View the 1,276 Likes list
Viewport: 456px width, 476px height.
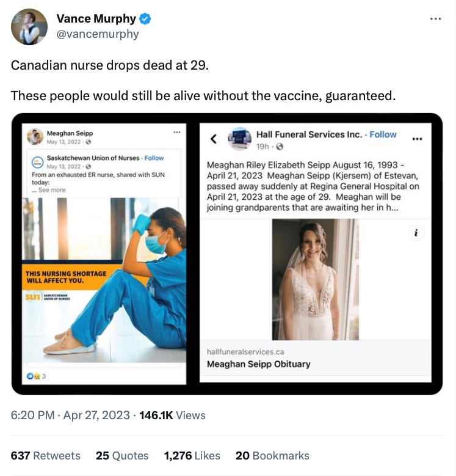(x=192, y=455)
